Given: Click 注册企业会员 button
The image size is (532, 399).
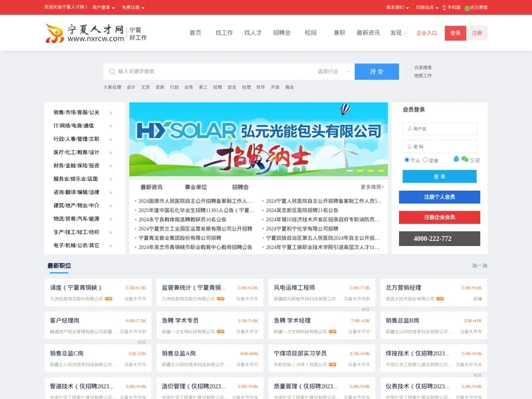Looking at the screenshot, I should (440, 217).
